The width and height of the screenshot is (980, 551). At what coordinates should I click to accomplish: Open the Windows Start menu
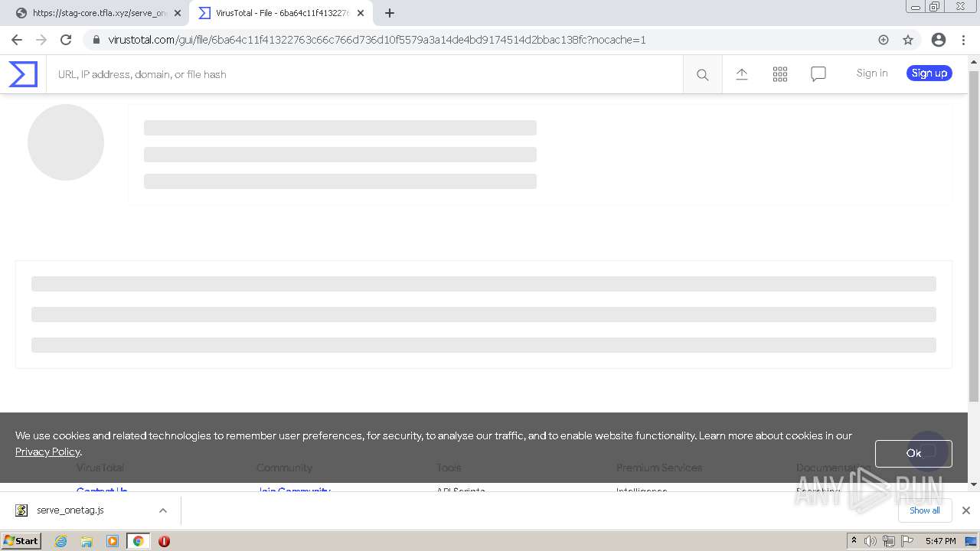point(21,541)
